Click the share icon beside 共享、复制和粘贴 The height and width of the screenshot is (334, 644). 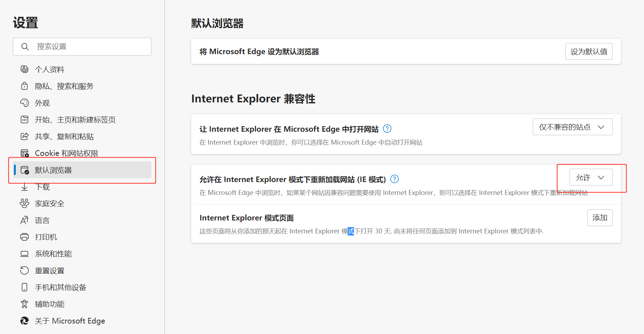pos(24,136)
